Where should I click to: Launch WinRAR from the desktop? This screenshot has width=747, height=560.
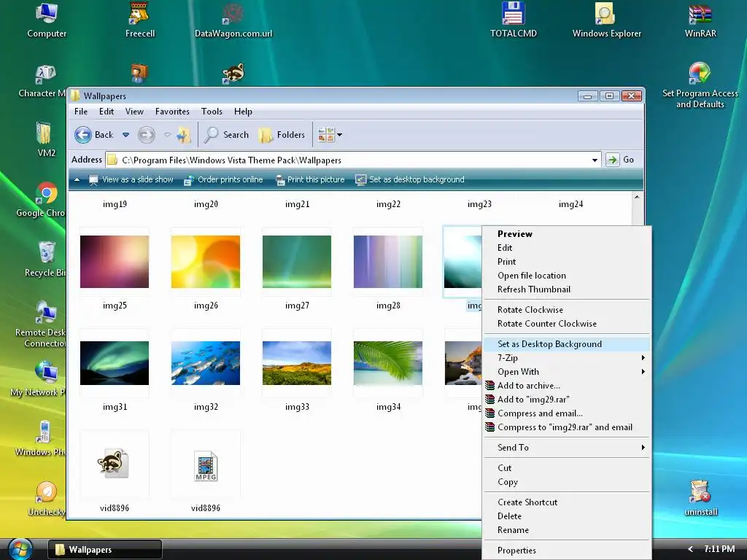pos(700,20)
